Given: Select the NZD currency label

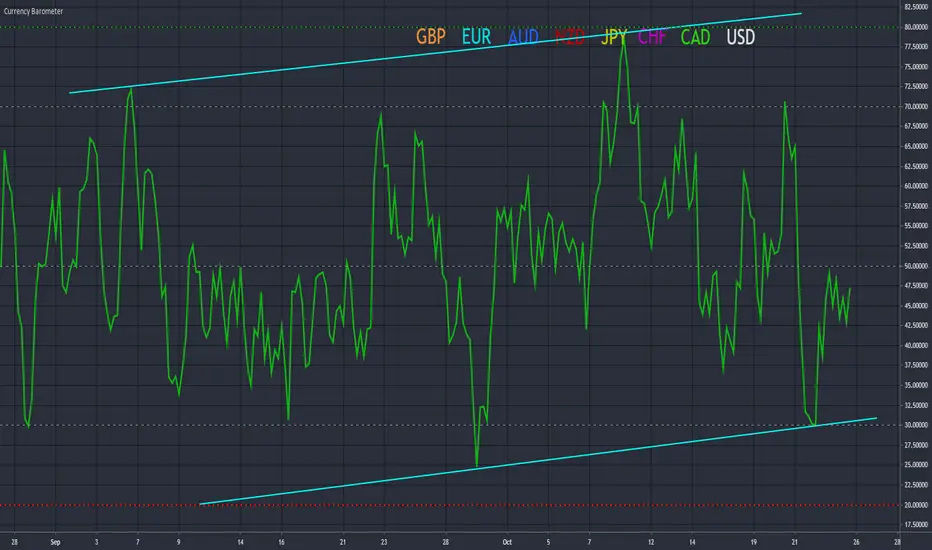Looking at the screenshot, I should click(569, 37).
